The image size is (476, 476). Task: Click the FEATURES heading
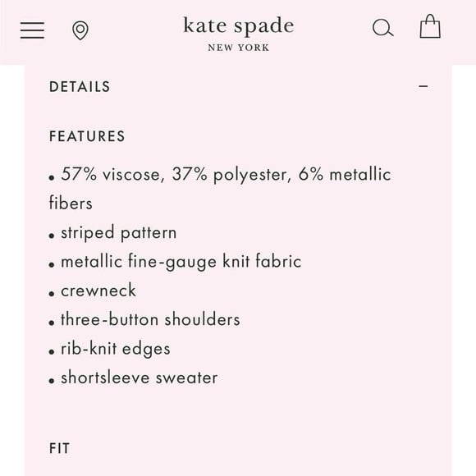(87, 136)
